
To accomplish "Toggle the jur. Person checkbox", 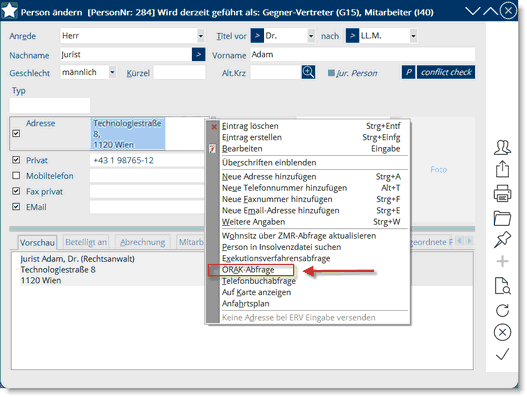I will point(331,73).
